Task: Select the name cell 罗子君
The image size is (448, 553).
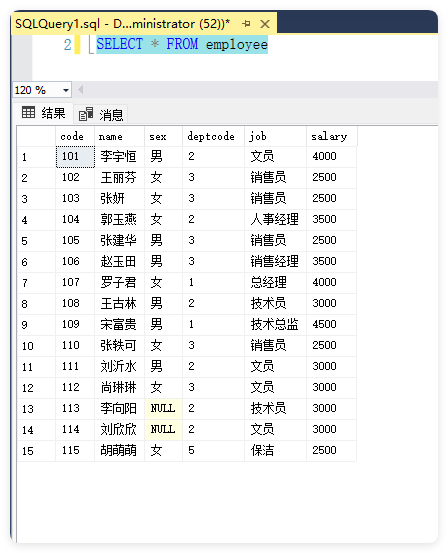Action: pyautogui.click(x=119, y=282)
